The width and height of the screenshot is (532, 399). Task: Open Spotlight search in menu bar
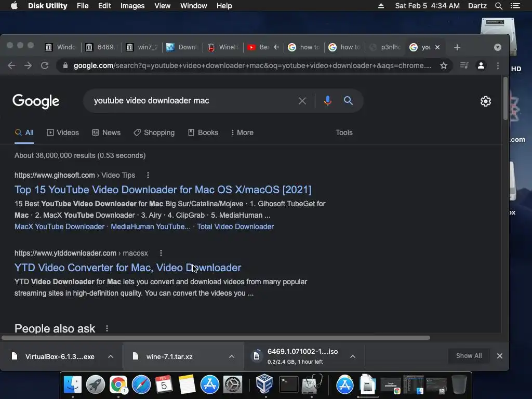click(498, 6)
